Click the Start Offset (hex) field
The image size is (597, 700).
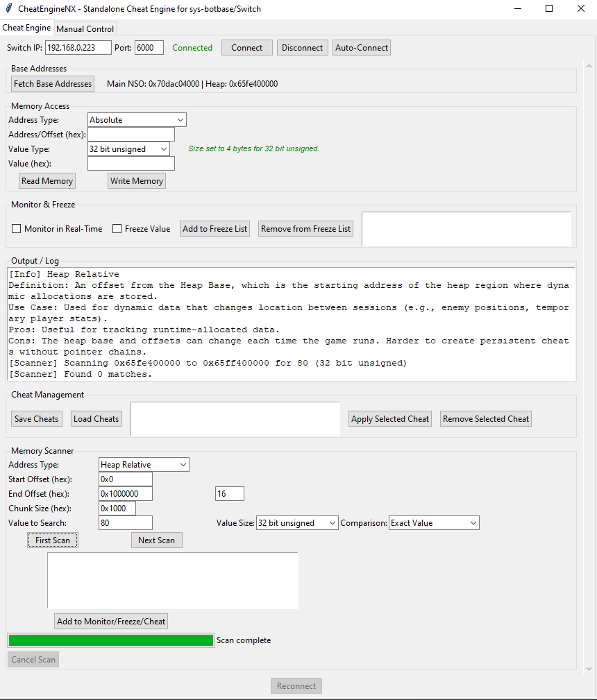[x=126, y=479]
